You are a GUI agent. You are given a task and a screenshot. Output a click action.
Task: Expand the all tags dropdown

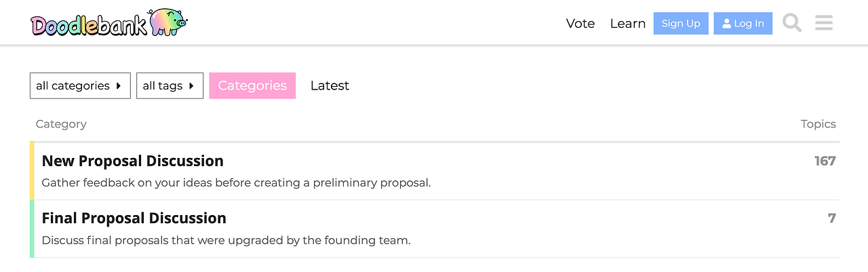point(170,86)
